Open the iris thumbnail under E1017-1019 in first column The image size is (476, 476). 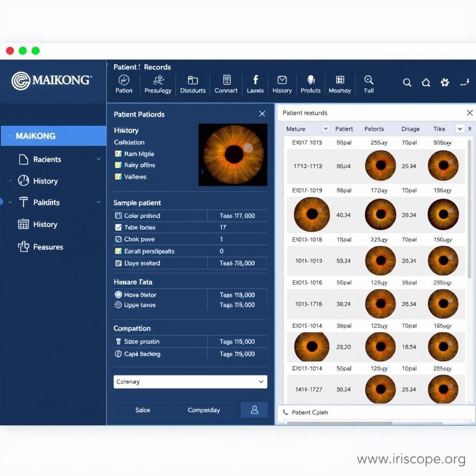(x=312, y=214)
